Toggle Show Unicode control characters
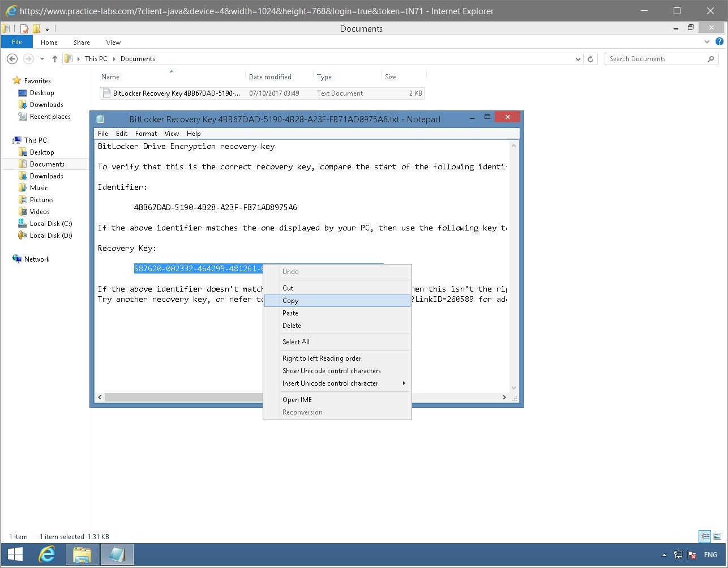The height and width of the screenshot is (568, 728). tap(332, 370)
